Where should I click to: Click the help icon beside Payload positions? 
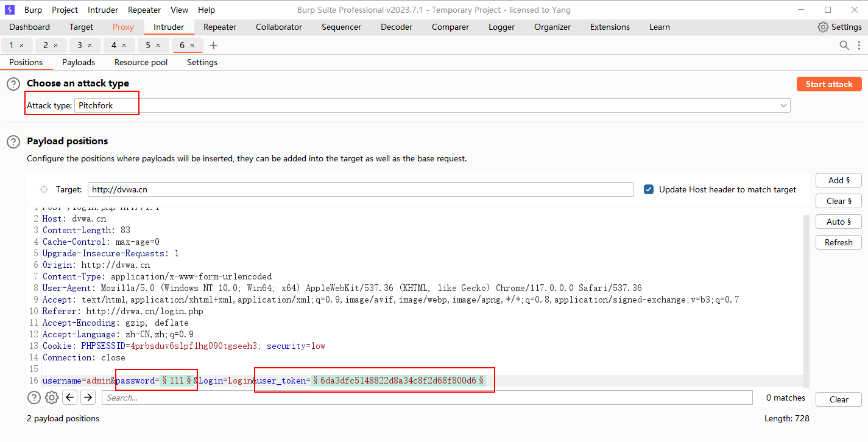(13, 142)
